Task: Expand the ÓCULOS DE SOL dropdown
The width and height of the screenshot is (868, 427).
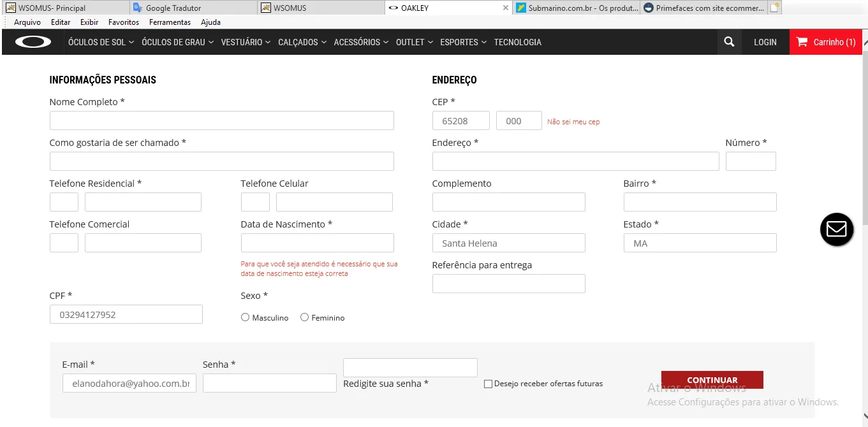Action: pos(101,42)
